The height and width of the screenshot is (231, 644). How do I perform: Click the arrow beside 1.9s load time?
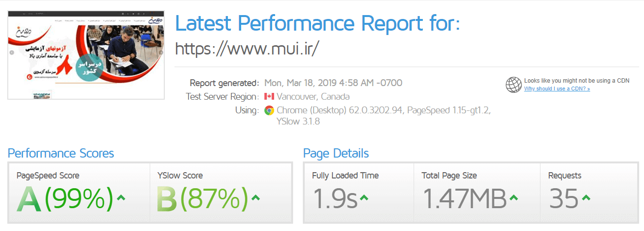pyautogui.click(x=364, y=197)
